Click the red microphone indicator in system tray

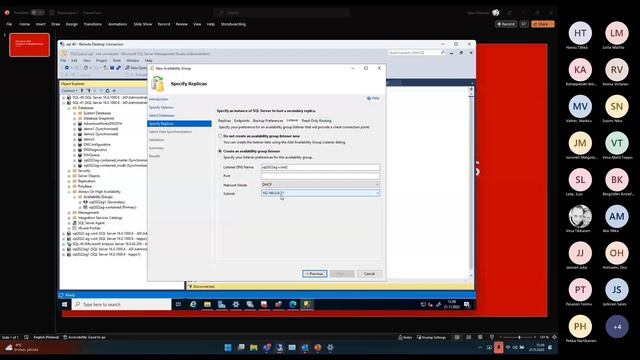498,347
